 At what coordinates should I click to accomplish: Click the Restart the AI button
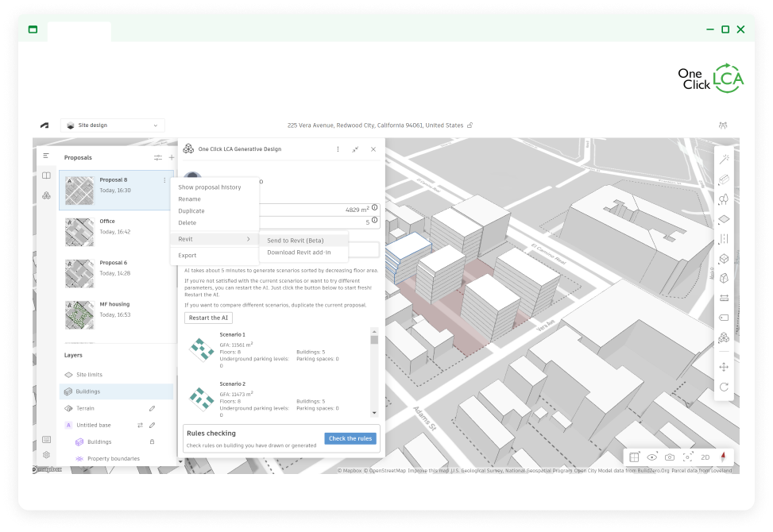[208, 318]
